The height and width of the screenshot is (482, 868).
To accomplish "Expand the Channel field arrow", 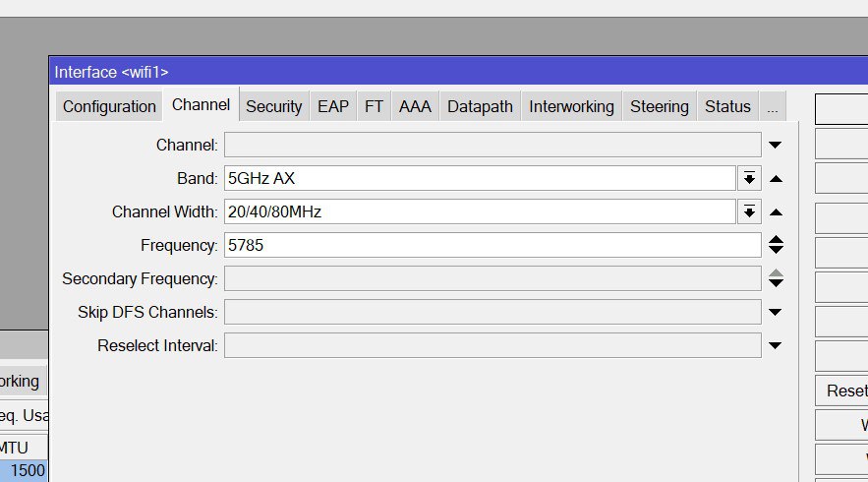I will coord(775,146).
